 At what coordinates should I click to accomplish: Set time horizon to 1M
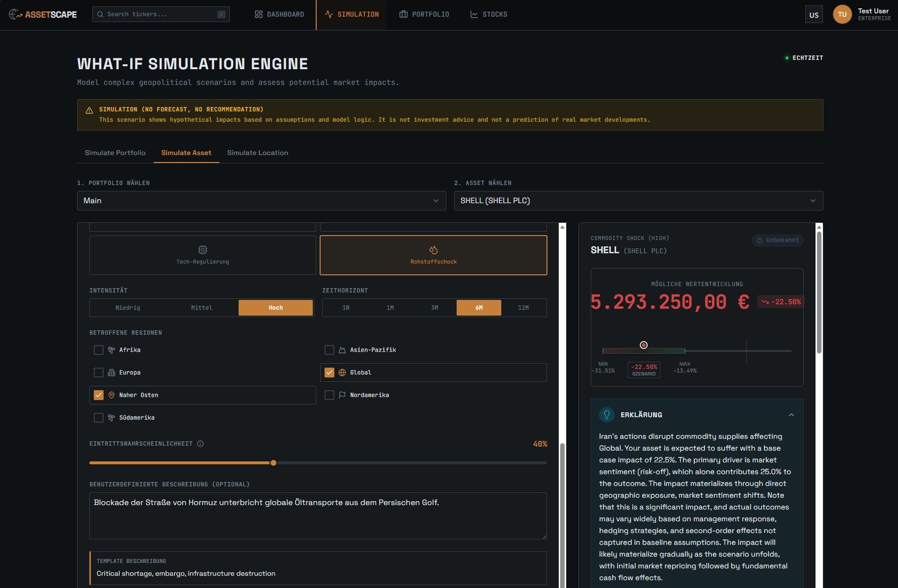click(x=390, y=308)
